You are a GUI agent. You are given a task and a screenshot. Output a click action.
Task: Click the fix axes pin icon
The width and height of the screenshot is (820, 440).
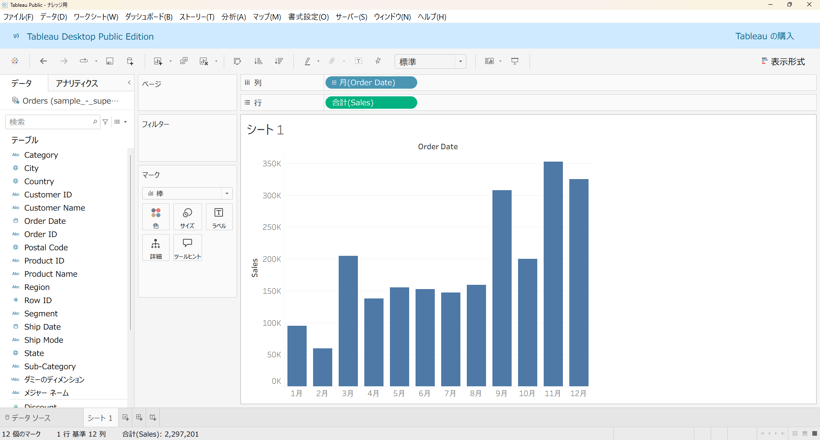point(378,61)
